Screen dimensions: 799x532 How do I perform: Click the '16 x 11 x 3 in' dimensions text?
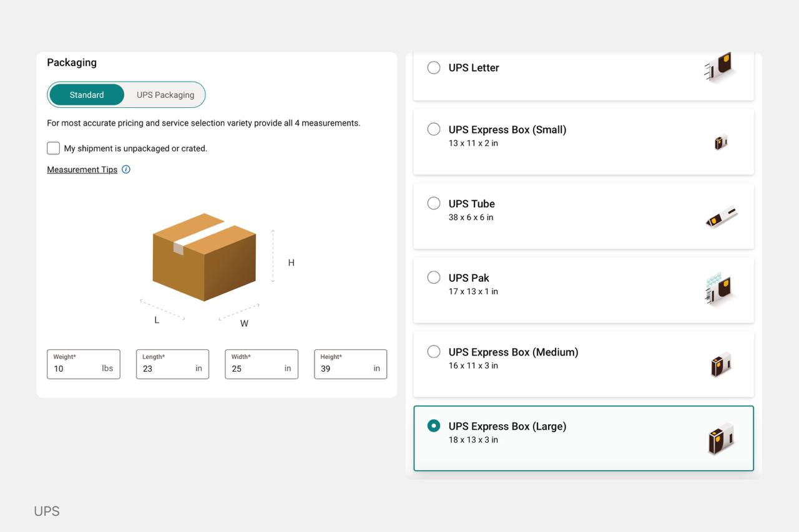pyautogui.click(x=473, y=366)
